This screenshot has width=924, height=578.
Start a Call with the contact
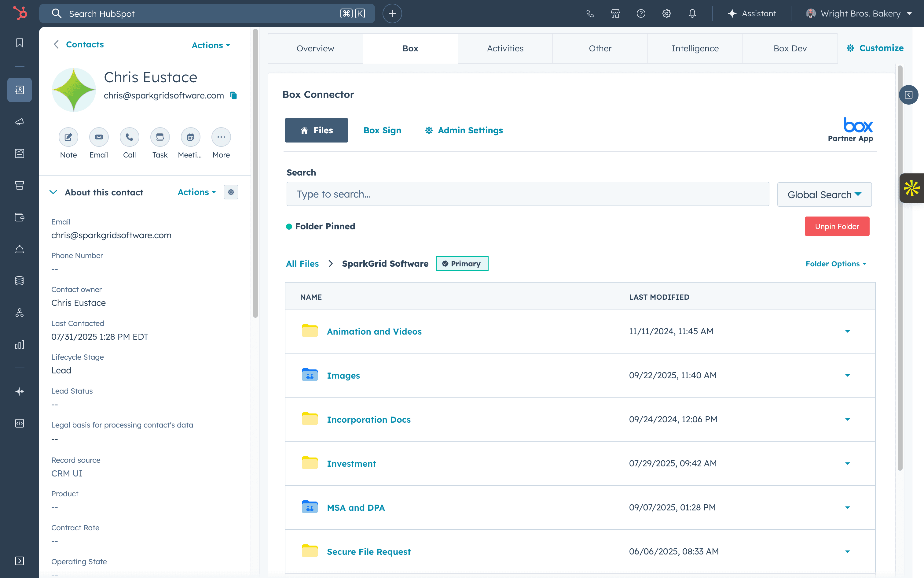click(130, 137)
